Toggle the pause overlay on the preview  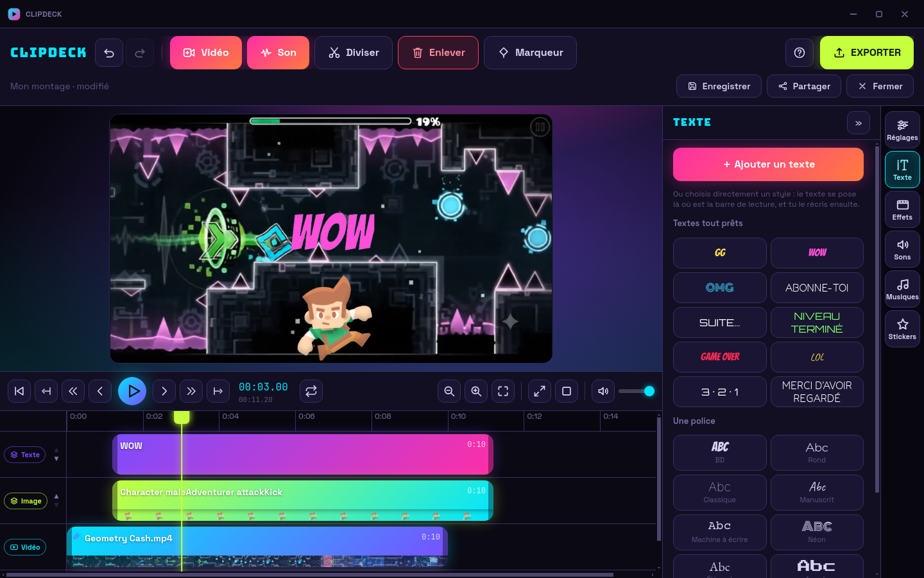click(540, 127)
